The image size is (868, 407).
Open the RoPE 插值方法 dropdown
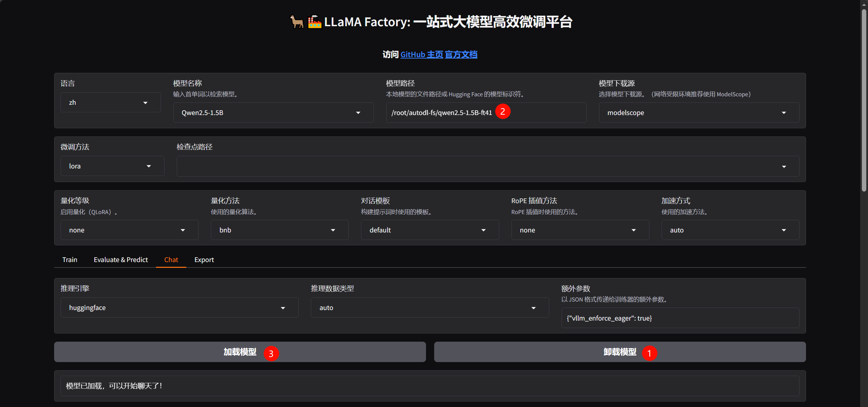[x=580, y=230]
